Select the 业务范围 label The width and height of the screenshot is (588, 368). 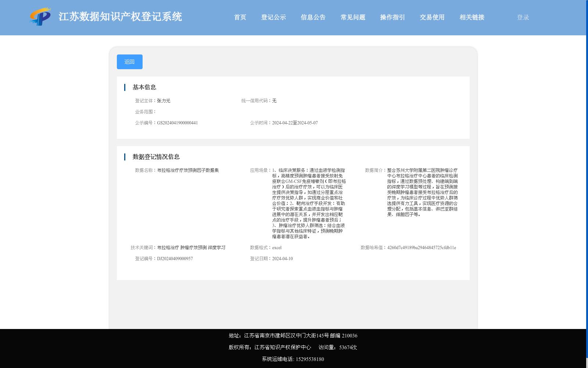[x=146, y=112]
